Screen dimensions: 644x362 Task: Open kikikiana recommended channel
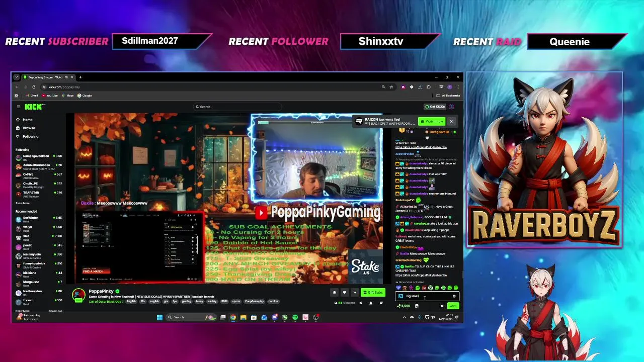pyautogui.click(x=39, y=274)
